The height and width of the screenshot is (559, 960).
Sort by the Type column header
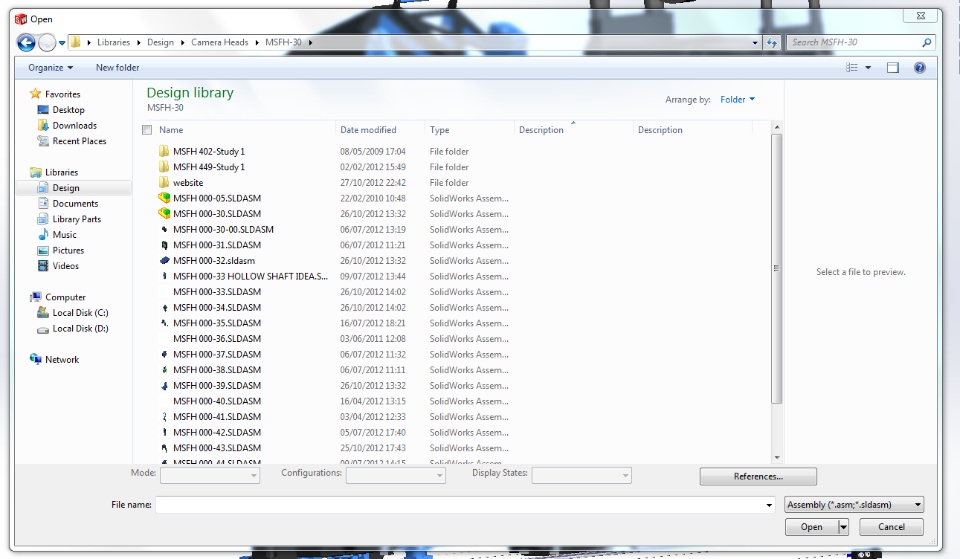tap(439, 130)
